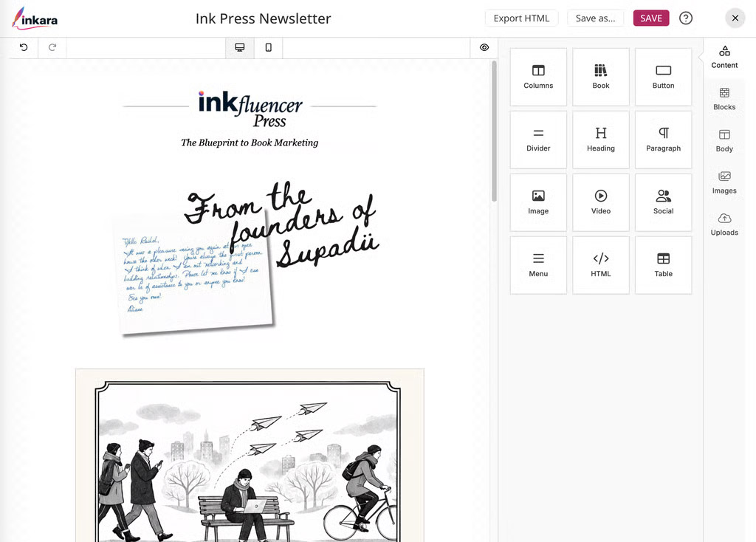
Task: Click the undo arrow icon
Action: (x=24, y=47)
